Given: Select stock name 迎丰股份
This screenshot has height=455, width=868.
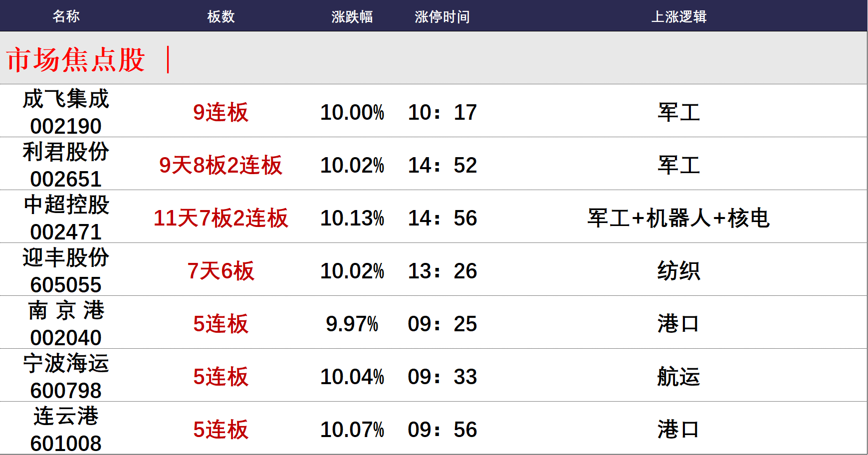Looking at the screenshot, I should (66, 257).
